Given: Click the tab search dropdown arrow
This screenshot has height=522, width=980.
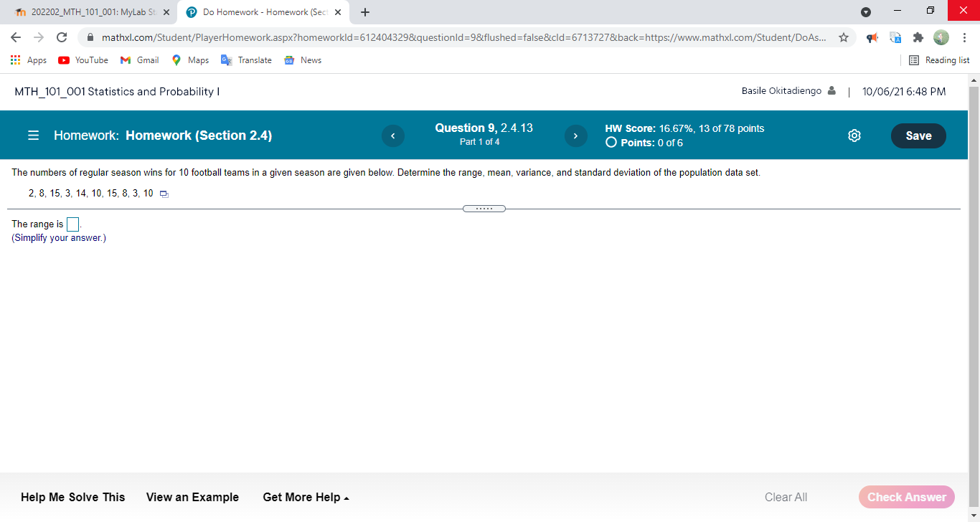Looking at the screenshot, I should pyautogui.click(x=866, y=12).
